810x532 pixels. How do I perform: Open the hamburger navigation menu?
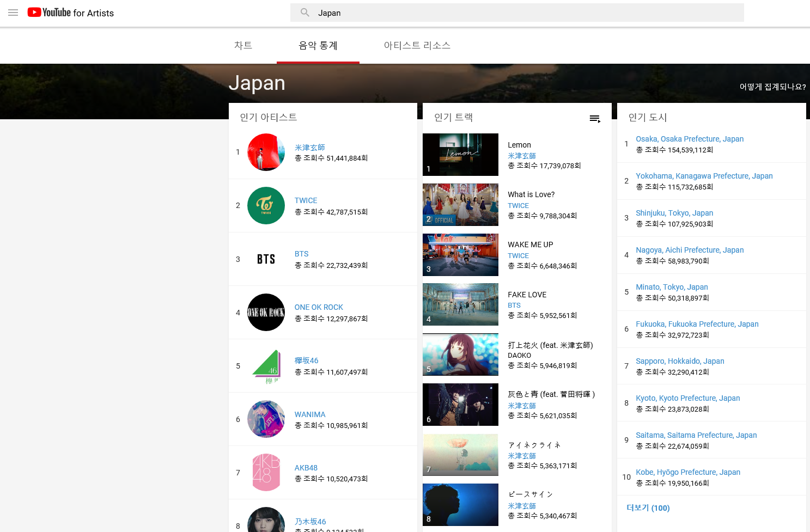tap(13, 13)
